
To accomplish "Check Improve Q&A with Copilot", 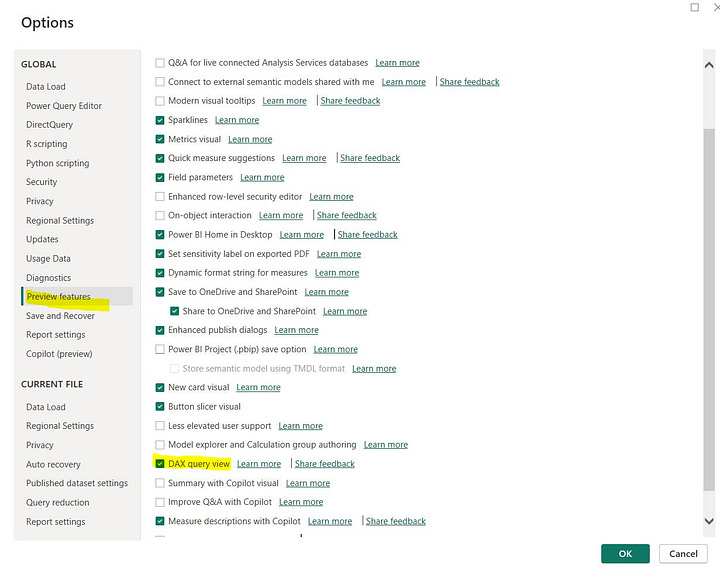I will click(160, 502).
